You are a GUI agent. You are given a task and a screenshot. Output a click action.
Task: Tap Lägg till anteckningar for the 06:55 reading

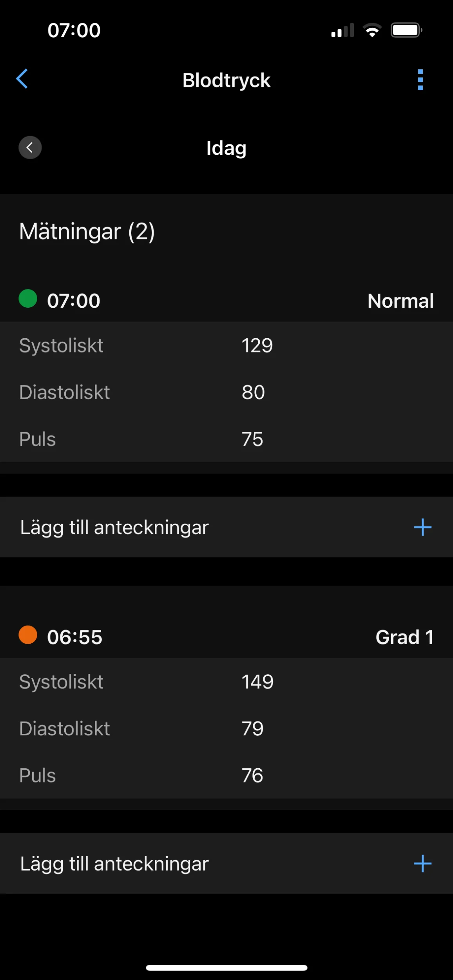[114, 864]
